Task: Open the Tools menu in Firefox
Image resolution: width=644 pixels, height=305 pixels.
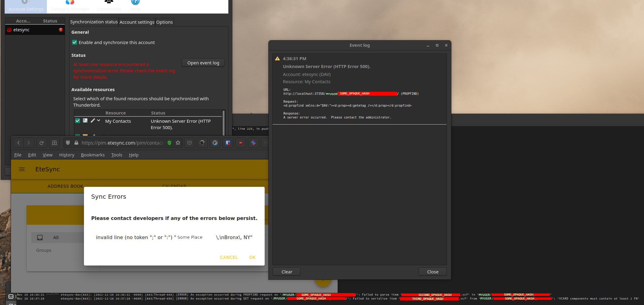Action: coord(117,155)
